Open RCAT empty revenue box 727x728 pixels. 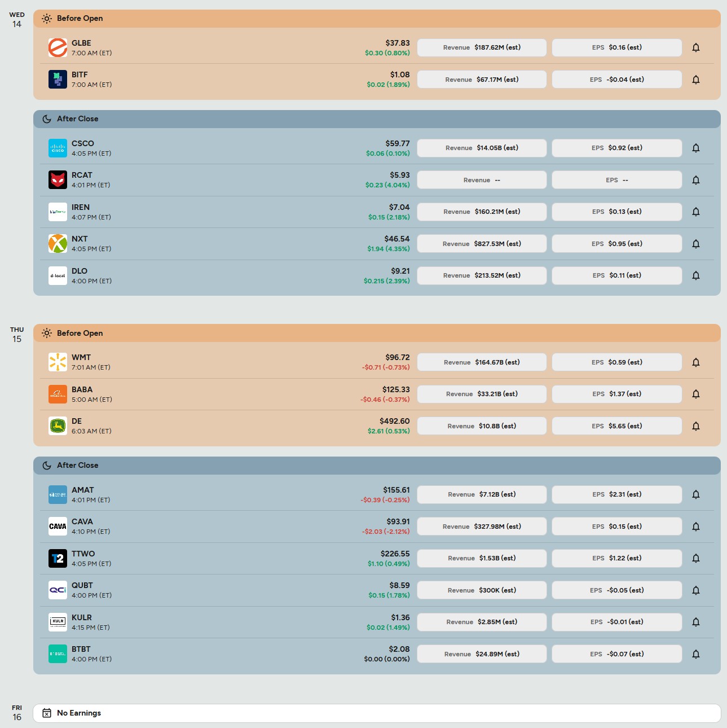[482, 180]
